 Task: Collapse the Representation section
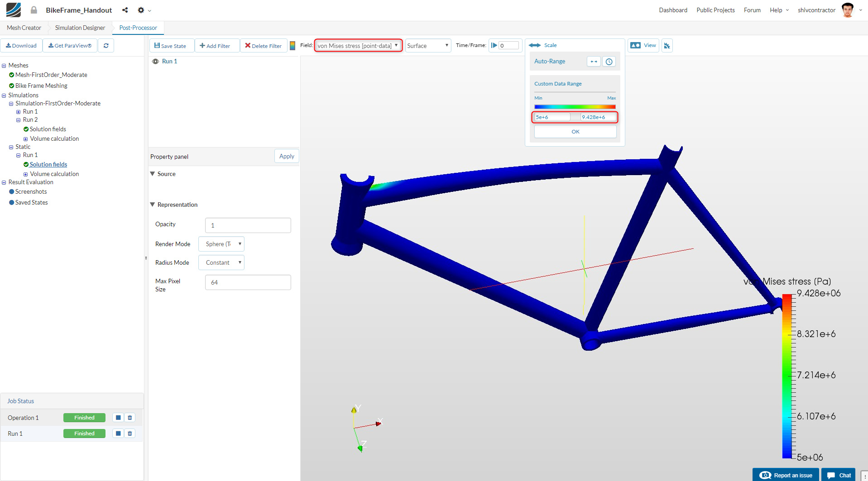click(153, 205)
